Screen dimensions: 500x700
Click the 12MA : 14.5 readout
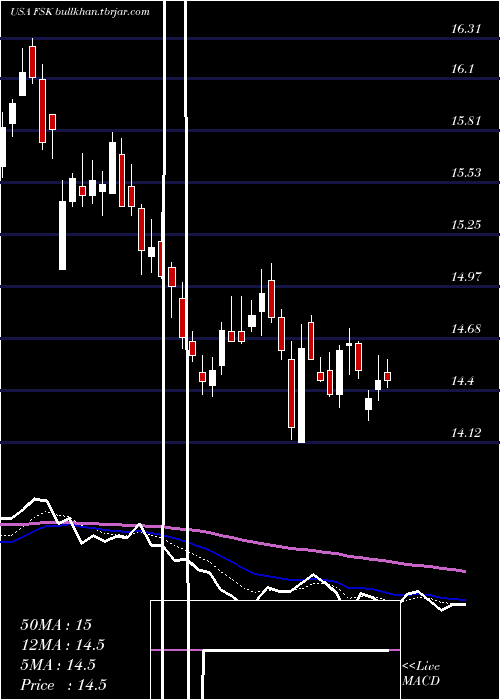click(62, 645)
